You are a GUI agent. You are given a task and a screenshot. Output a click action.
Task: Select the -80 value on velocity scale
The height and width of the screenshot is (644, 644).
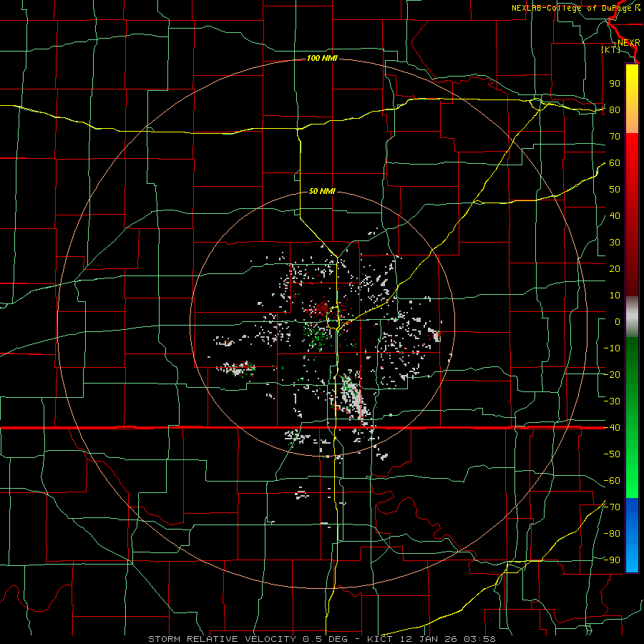612,534
